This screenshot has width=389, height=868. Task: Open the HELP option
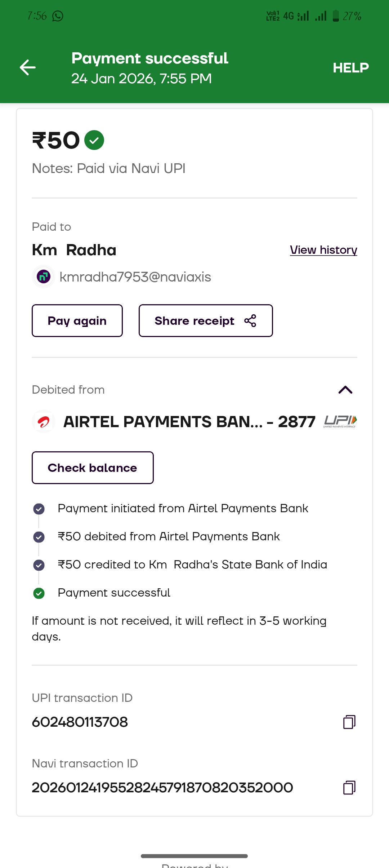350,68
